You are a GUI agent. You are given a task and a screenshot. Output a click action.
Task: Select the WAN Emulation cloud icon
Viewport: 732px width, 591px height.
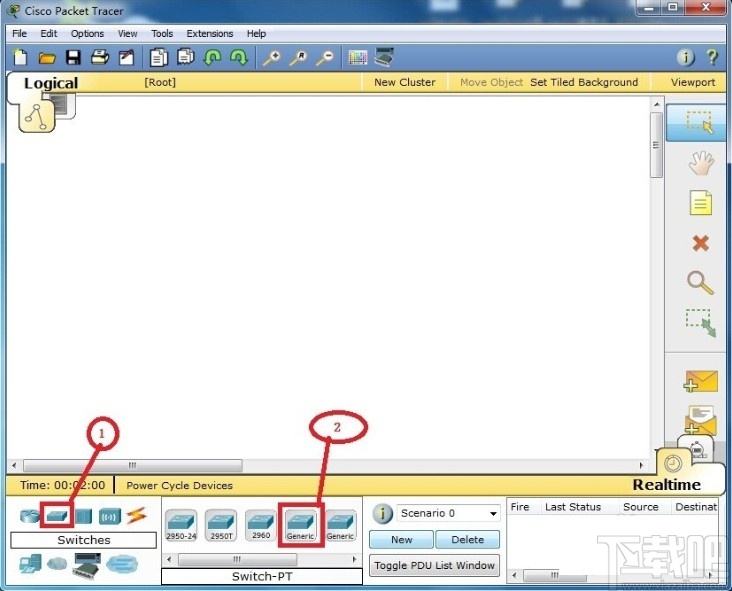(57, 564)
